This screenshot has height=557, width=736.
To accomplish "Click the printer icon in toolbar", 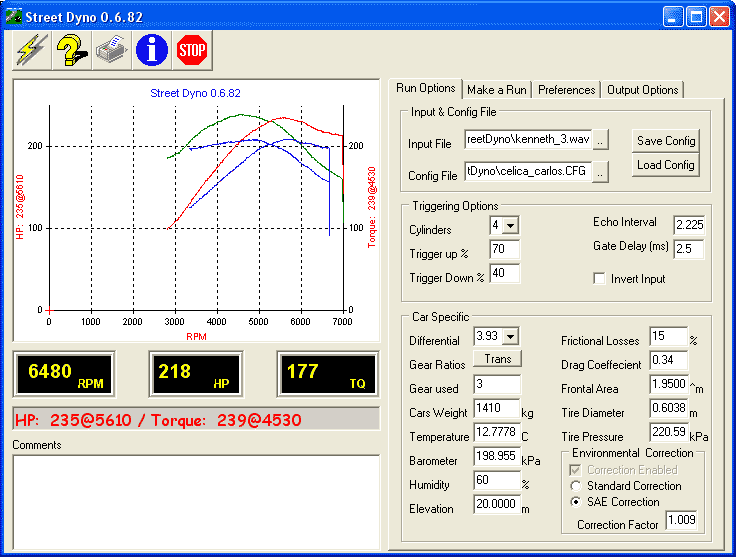I will (112, 50).
